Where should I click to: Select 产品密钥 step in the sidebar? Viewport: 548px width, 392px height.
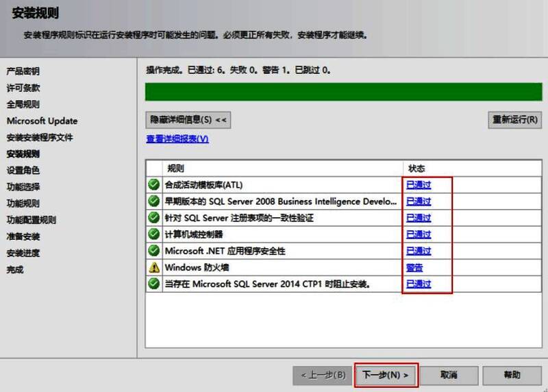[23, 71]
